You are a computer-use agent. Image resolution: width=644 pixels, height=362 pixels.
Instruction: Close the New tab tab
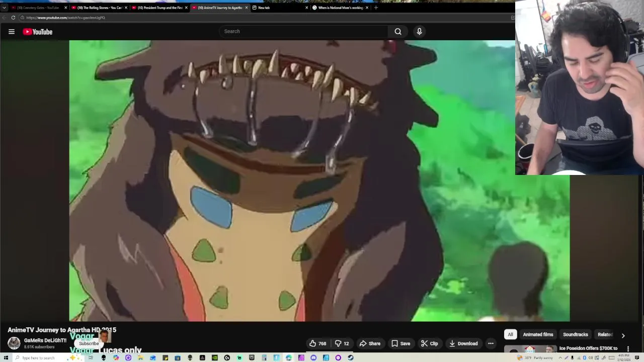tap(306, 8)
